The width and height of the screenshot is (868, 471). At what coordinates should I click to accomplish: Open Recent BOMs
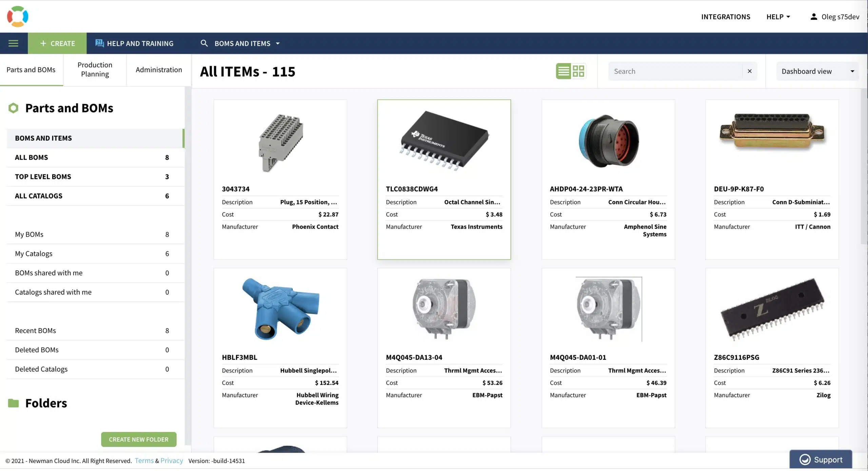[x=95, y=331]
